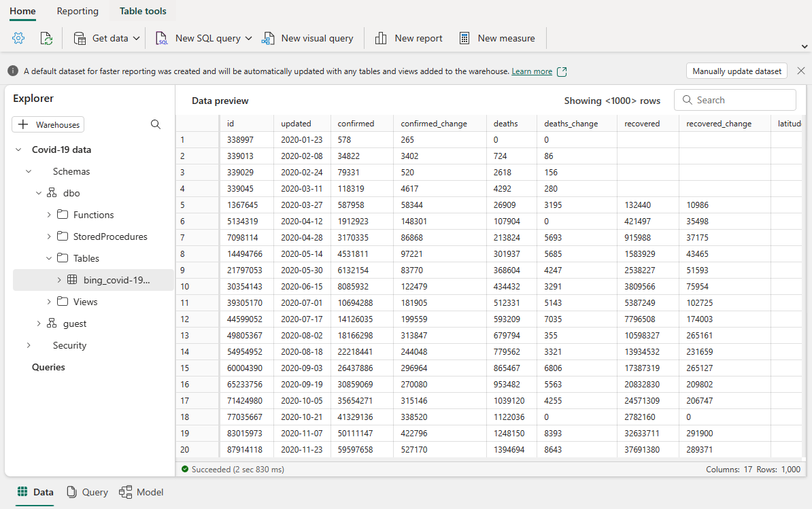The height and width of the screenshot is (509, 812).
Task: Switch to the Data view tab
Action: (x=35, y=492)
